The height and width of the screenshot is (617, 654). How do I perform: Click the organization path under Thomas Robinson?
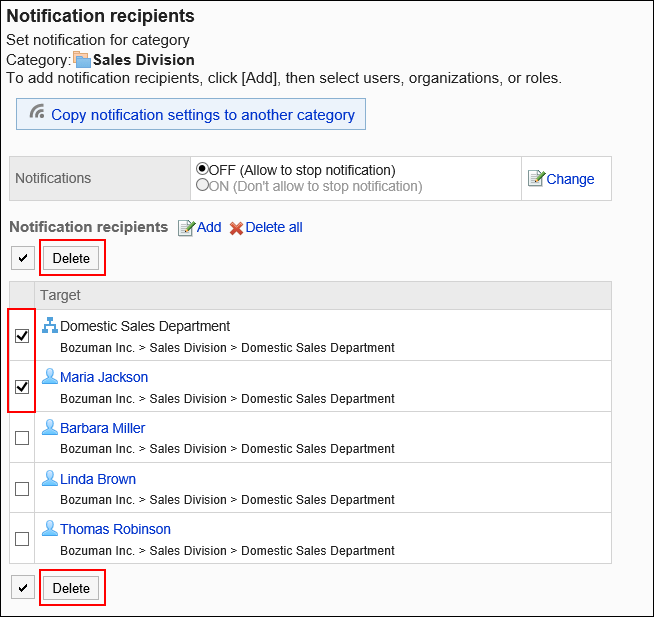227,551
